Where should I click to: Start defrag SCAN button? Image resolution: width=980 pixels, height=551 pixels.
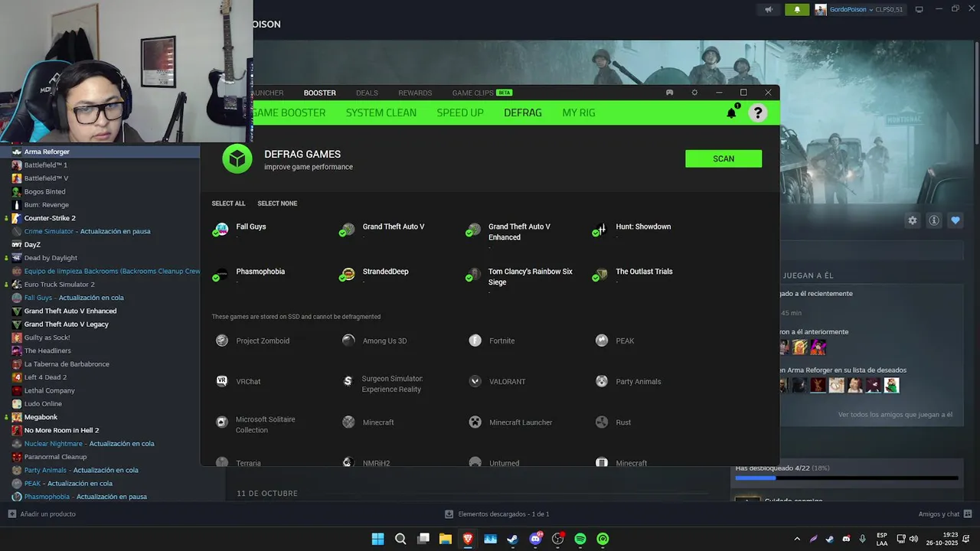pyautogui.click(x=724, y=158)
